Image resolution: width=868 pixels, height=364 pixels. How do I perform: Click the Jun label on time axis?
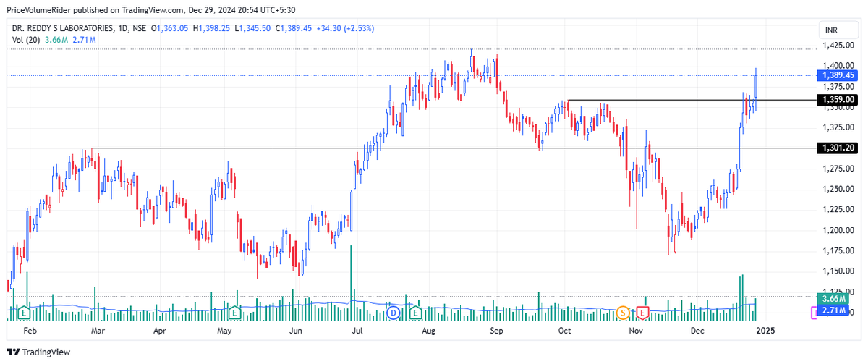coord(295,331)
